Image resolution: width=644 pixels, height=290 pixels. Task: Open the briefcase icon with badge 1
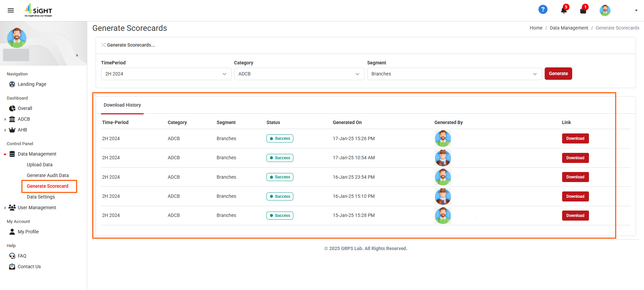tap(583, 10)
